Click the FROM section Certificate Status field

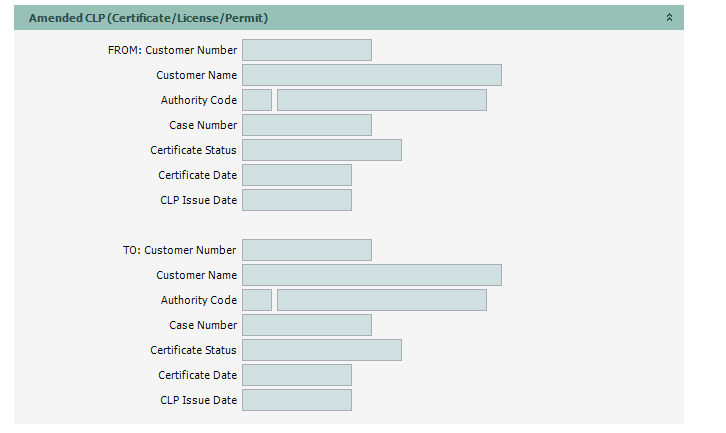click(322, 150)
